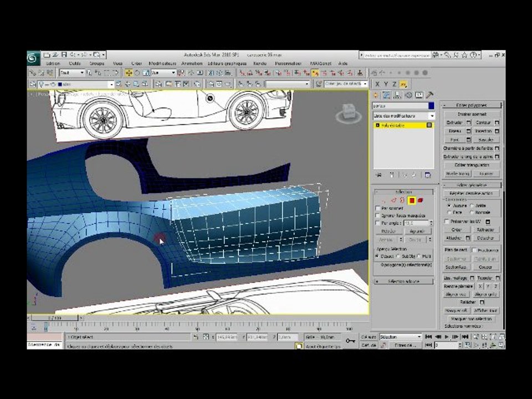This screenshot has width=532, height=399.
Task: Go to the animation start frame
Action: tap(428, 337)
